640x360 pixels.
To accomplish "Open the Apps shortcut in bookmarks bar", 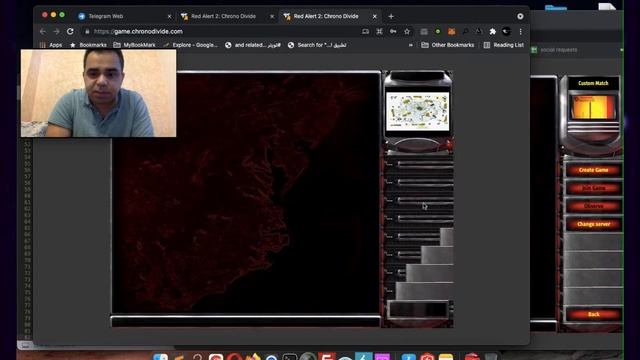I will coord(51,45).
